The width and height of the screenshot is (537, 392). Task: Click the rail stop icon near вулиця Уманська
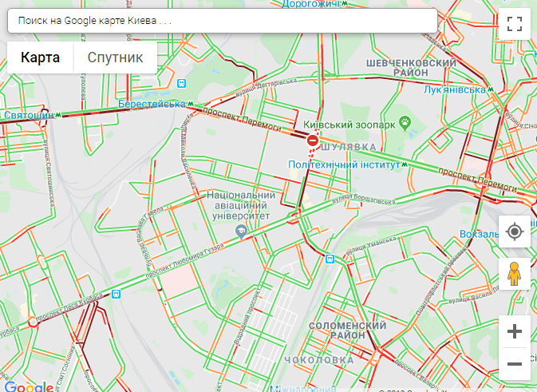click(330, 259)
